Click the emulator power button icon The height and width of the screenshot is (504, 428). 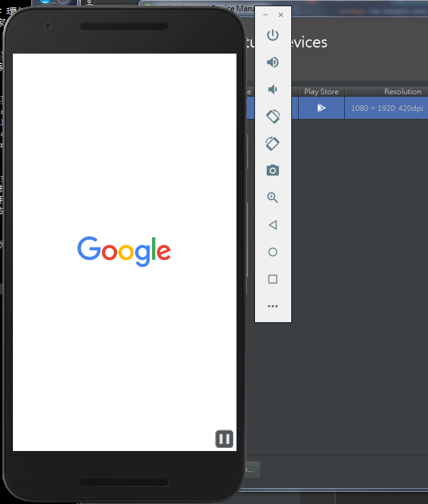[273, 35]
